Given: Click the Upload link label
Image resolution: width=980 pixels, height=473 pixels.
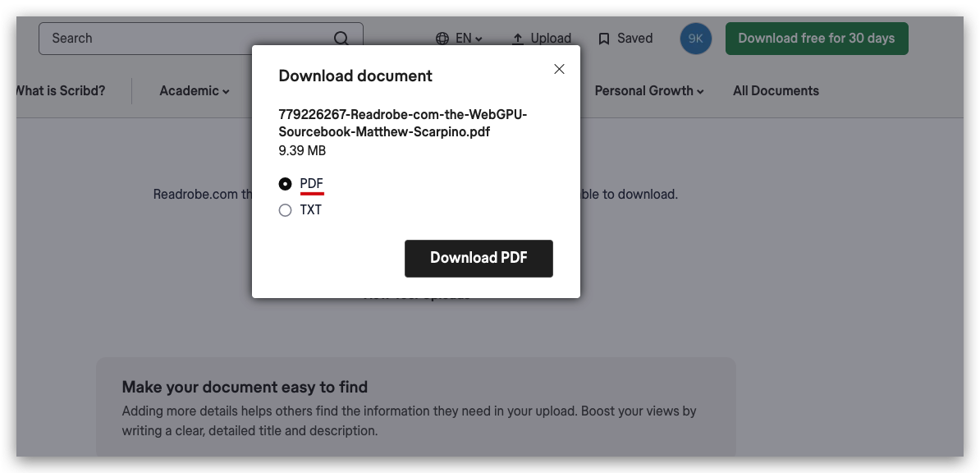Looking at the screenshot, I should pyautogui.click(x=551, y=38).
